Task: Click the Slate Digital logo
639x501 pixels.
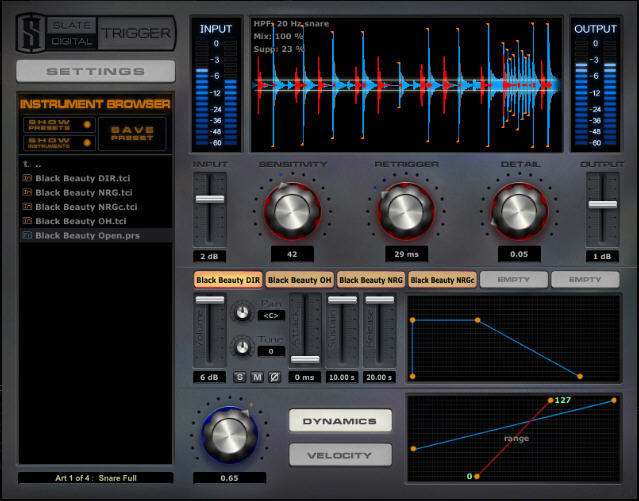Action: click(96, 33)
